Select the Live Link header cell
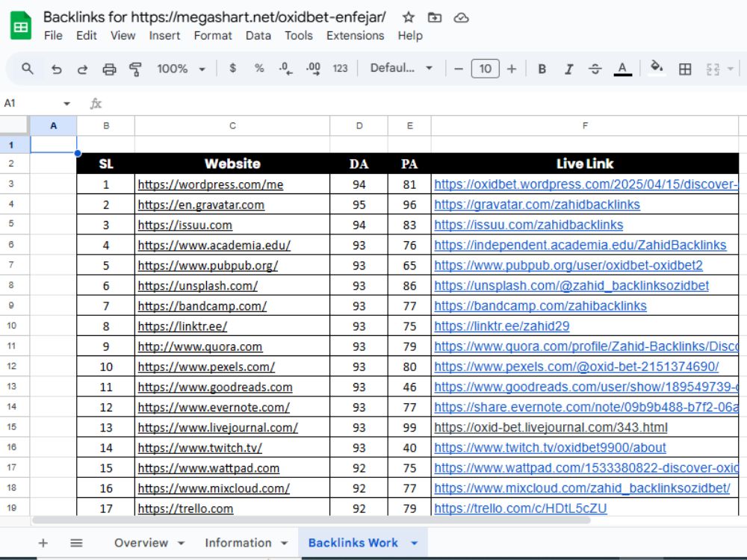Image resolution: width=747 pixels, height=560 pixels. click(x=585, y=164)
